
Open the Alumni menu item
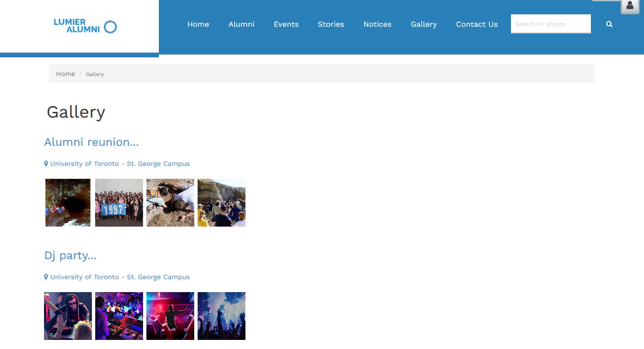pyautogui.click(x=242, y=24)
